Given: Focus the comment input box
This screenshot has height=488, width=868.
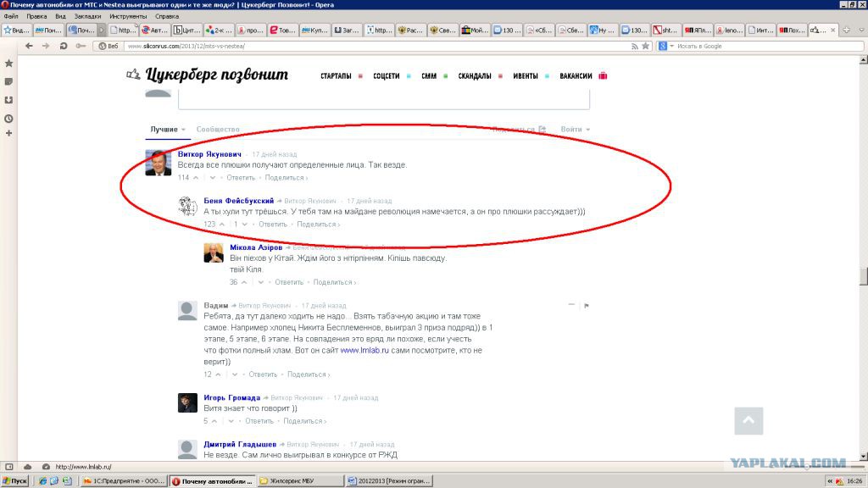Looking at the screenshot, I should (384, 98).
